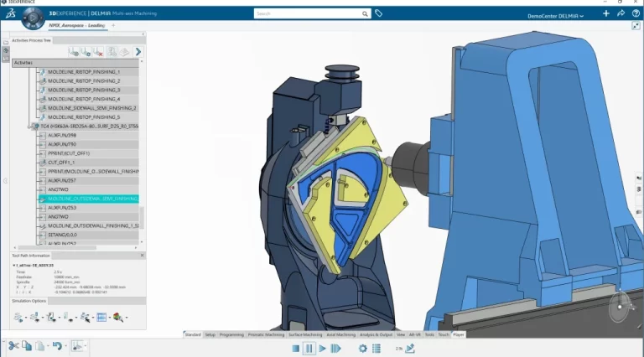Select MOLDLINE_RIBTOP_FINISHING_3 activity in tree
The image size is (644, 357).
[84, 90]
